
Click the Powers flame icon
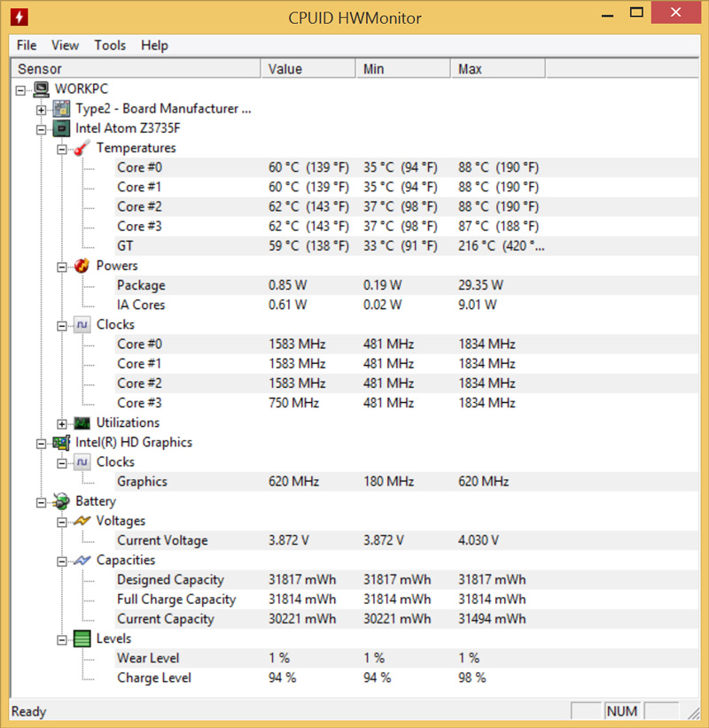coord(80,266)
